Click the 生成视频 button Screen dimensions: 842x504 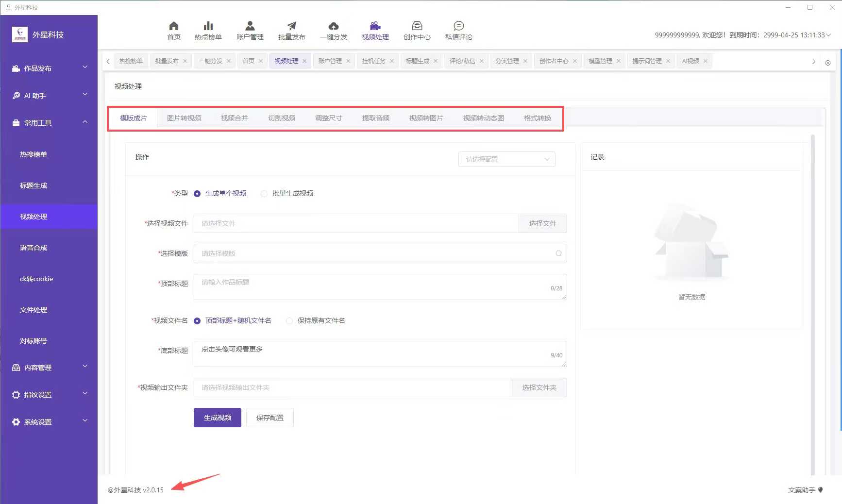(x=217, y=418)
